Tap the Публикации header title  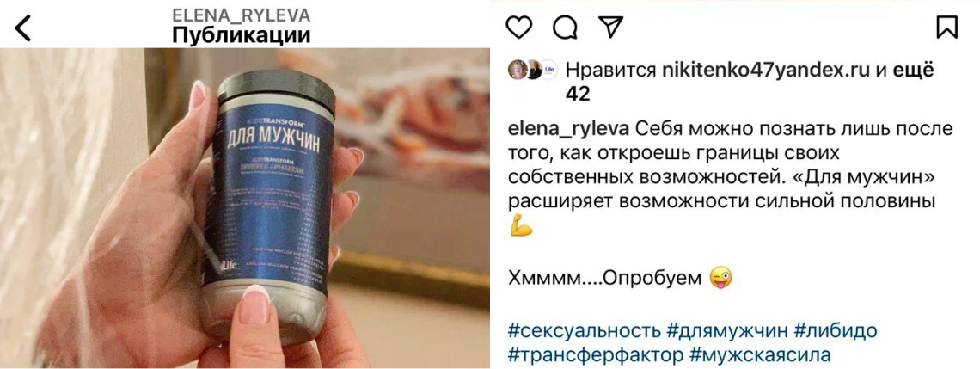(x=242, y=35)
